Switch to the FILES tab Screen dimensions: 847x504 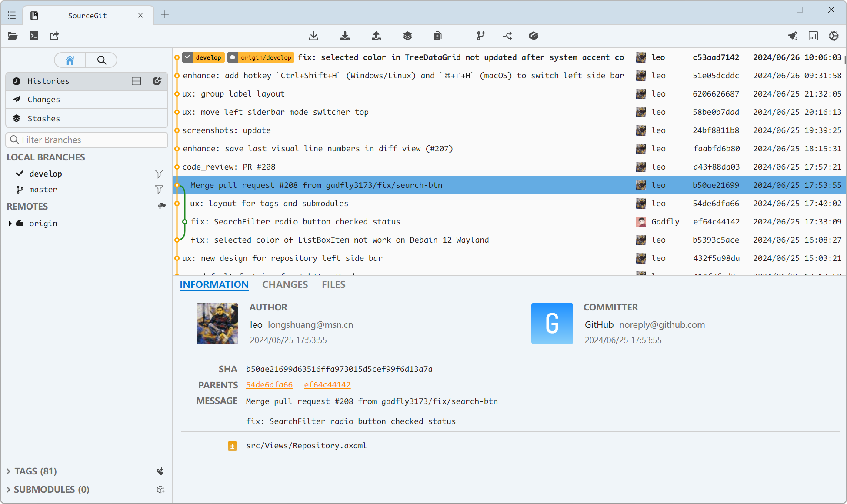(x=333, y=284)
